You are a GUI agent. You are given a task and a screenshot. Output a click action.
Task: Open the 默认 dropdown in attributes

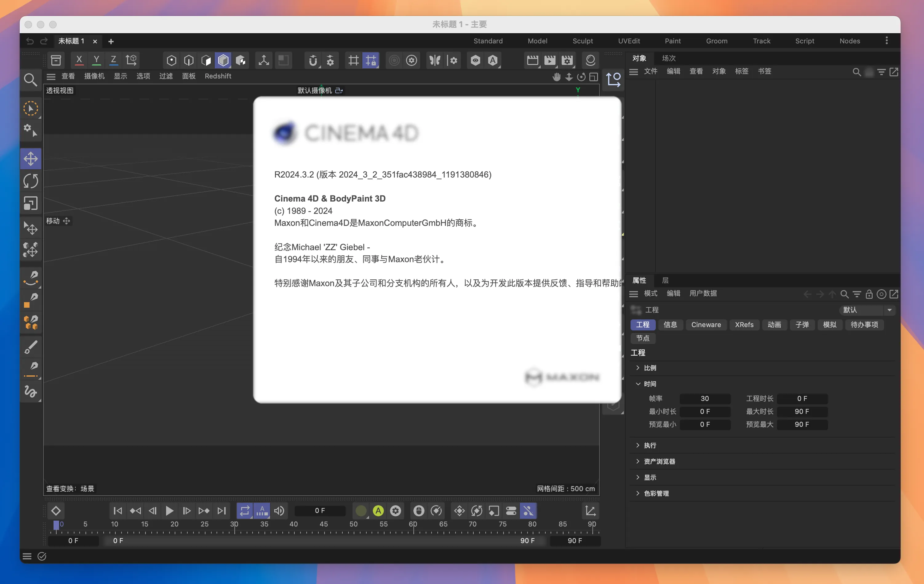[868, 310]
